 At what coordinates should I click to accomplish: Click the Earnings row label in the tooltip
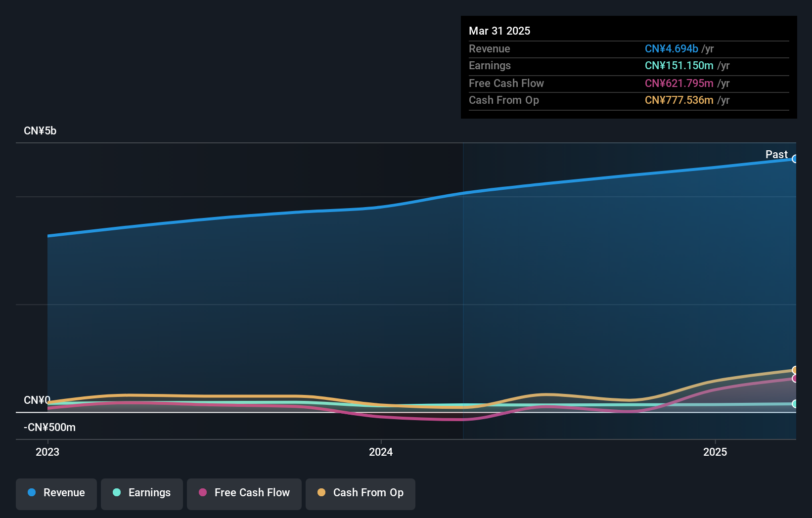click(490, 65)
